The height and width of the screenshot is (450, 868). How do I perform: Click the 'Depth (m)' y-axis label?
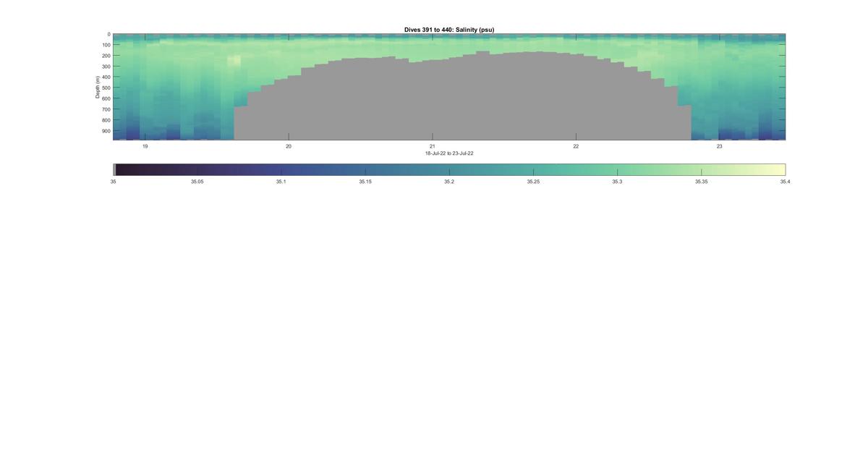click(98, 87)
